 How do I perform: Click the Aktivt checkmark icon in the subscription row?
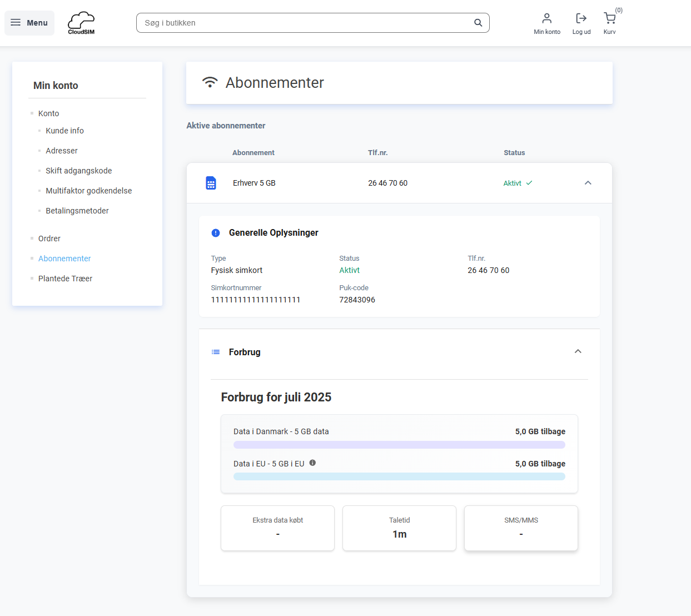coord(529,183)
